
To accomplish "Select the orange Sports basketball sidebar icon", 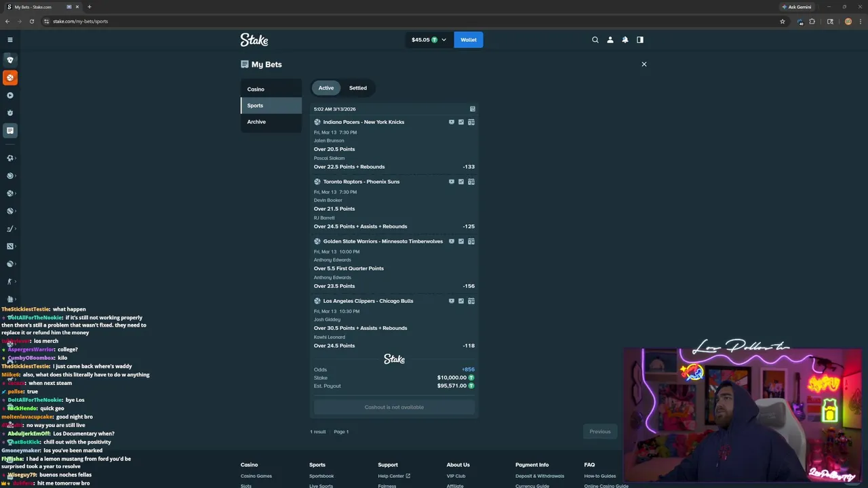I will 10,78.
